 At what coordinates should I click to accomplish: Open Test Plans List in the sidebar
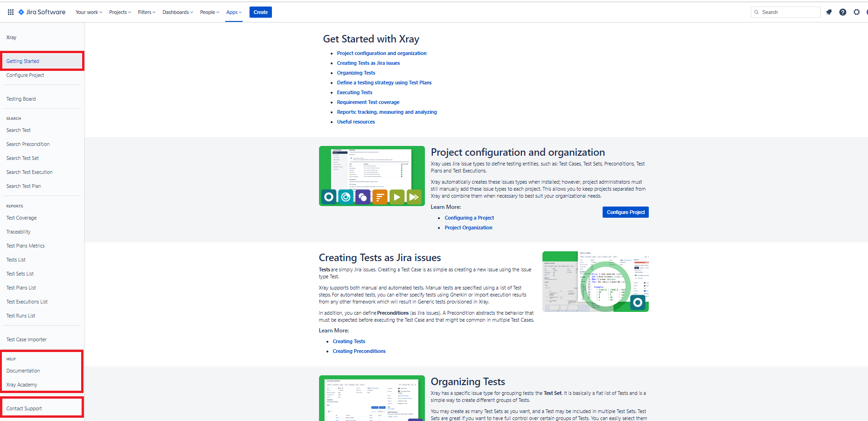click(x=21, y=288)
